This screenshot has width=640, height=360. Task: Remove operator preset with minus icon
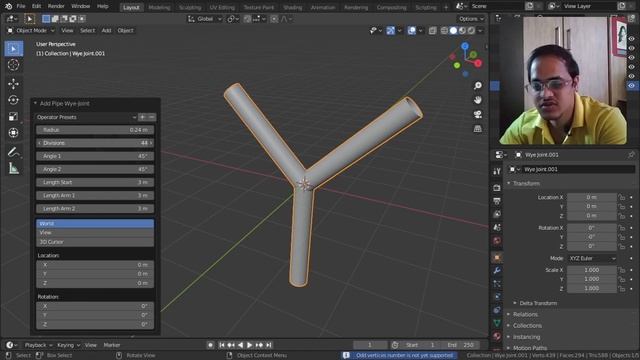click(151, 117)
